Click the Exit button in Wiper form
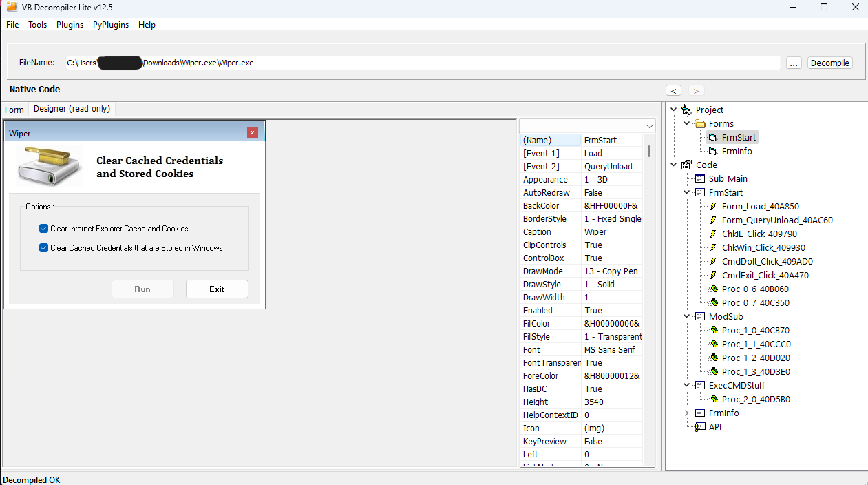868x485 pixels. pos(217,289)
